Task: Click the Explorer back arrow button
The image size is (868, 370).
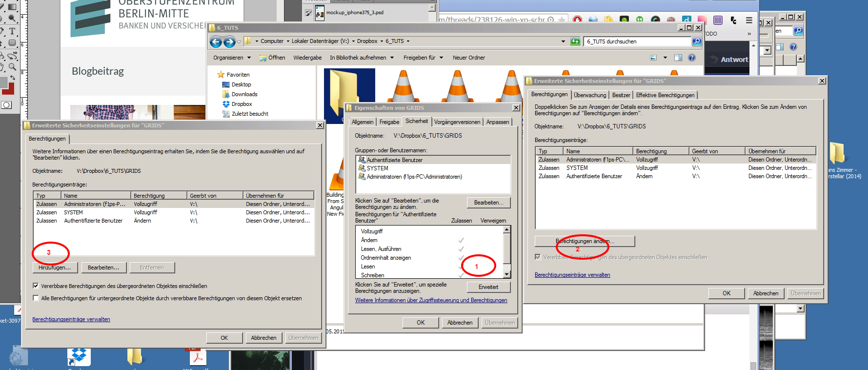Action: click(216, 42)
